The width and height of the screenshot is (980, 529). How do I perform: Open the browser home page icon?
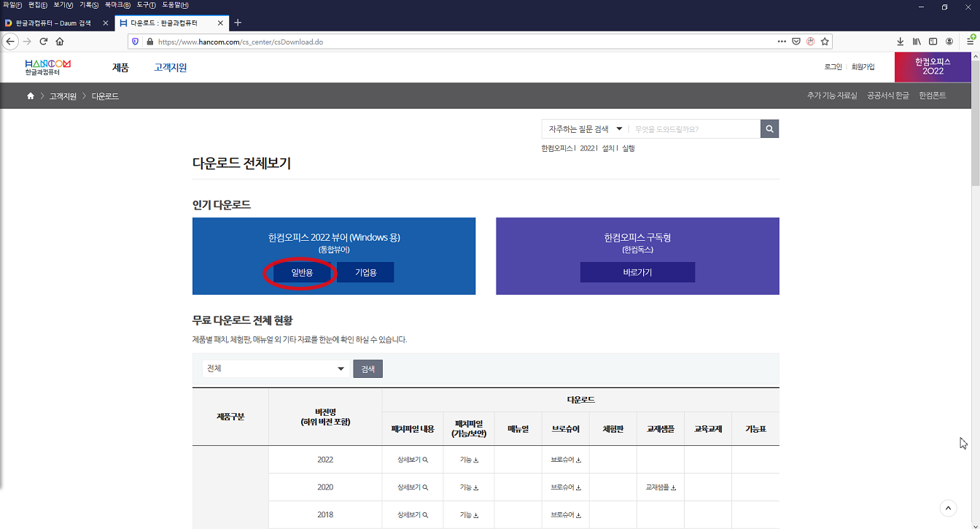click(x=60, y=42)
